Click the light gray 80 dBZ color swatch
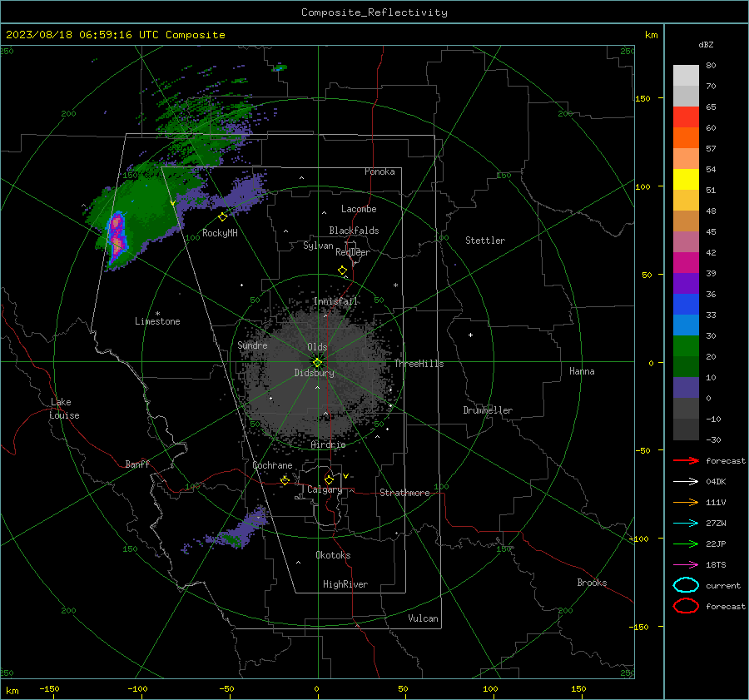The width and height of the screenshot is (749, 700). pos(686,75)
